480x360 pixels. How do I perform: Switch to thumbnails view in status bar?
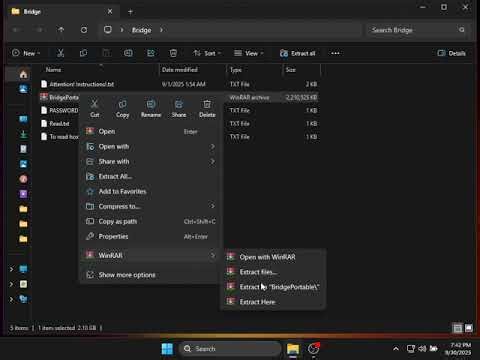469,328
